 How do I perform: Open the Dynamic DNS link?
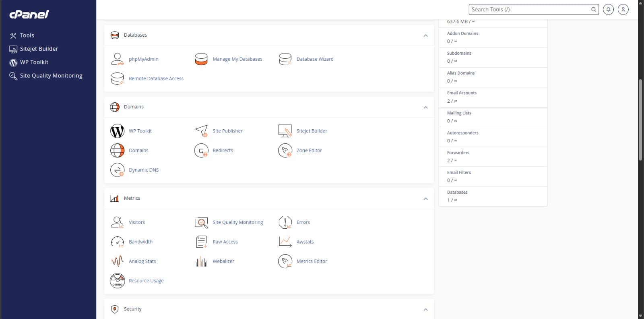click(x=144, y=170)
